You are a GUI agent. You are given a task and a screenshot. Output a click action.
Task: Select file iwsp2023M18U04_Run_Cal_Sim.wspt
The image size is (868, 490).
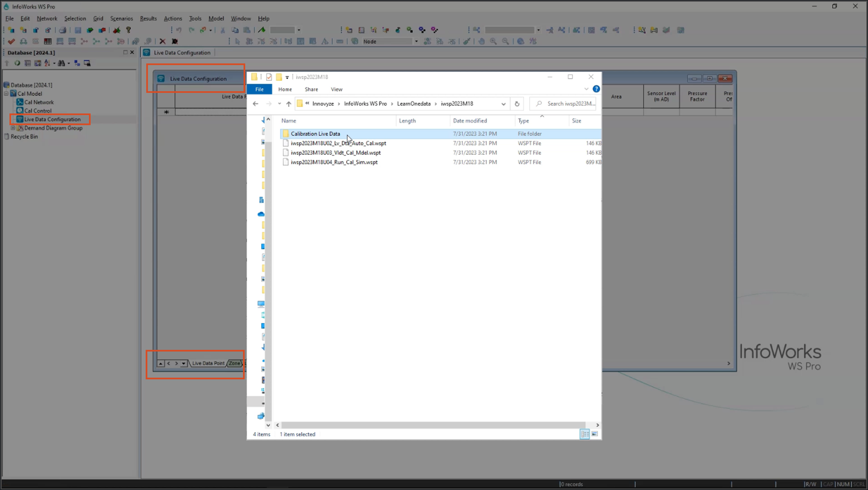(334, 162)
